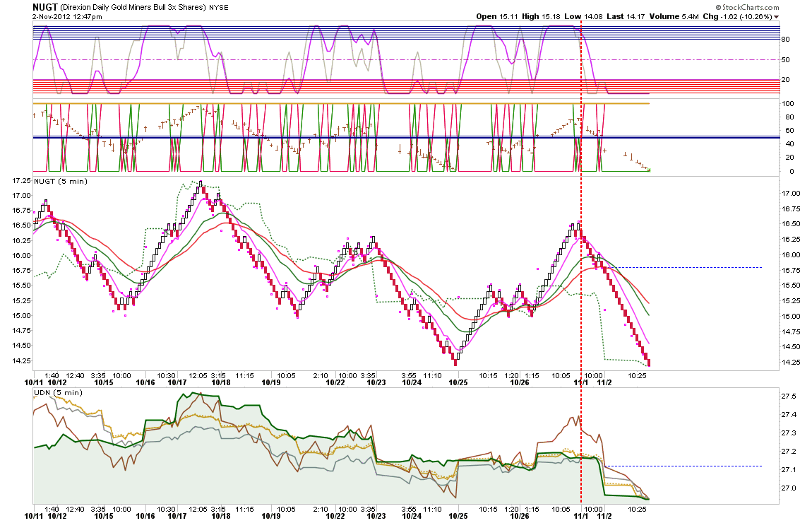
Task: Click the 10/16 date under the UDN panel
Action: [x=145, y=516]
